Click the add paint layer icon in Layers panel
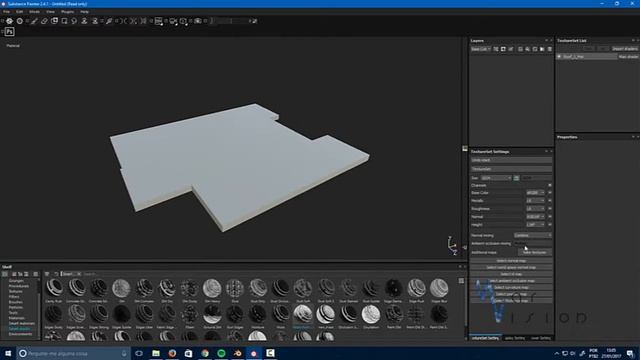 point(511,49)
